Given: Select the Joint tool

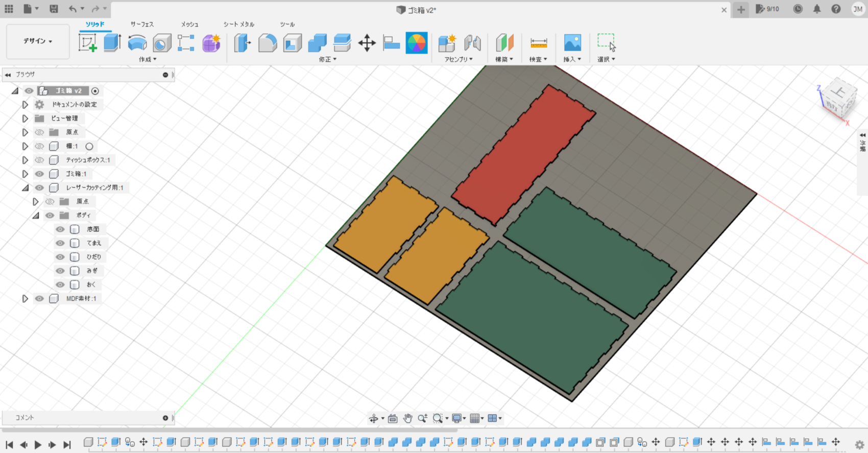Looking at the screenshot, I should (473, 43).
